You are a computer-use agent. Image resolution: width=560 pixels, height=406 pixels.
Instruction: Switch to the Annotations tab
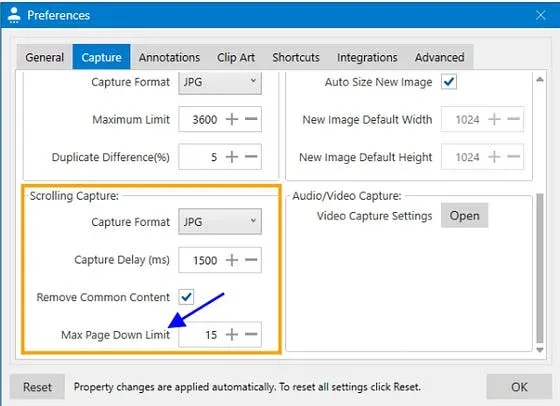[x=169, y=57]
